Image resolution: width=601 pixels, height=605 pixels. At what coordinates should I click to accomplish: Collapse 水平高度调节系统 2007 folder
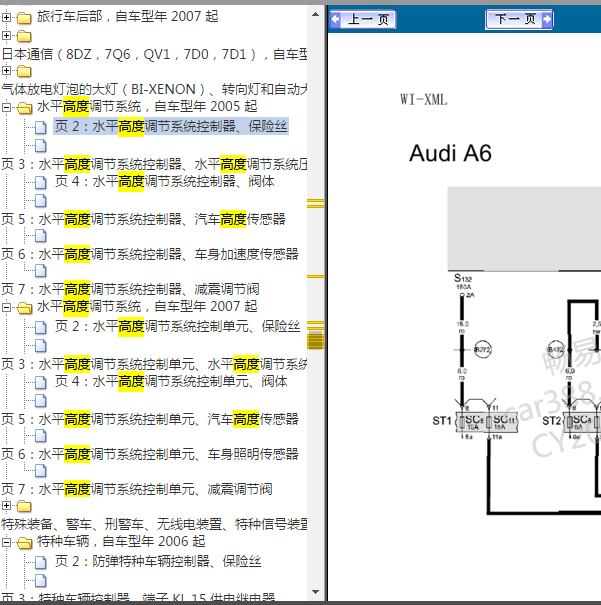coord(6,308)
